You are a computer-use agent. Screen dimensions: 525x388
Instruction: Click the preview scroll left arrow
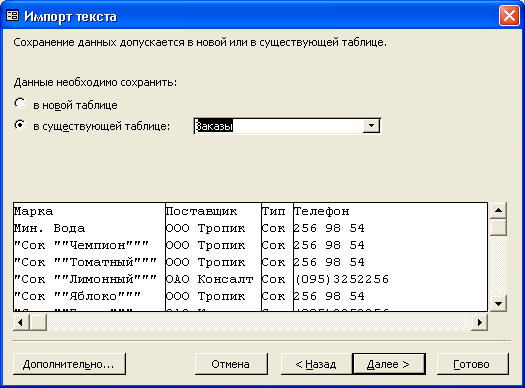pyautogui.click(x=21, y=322)
